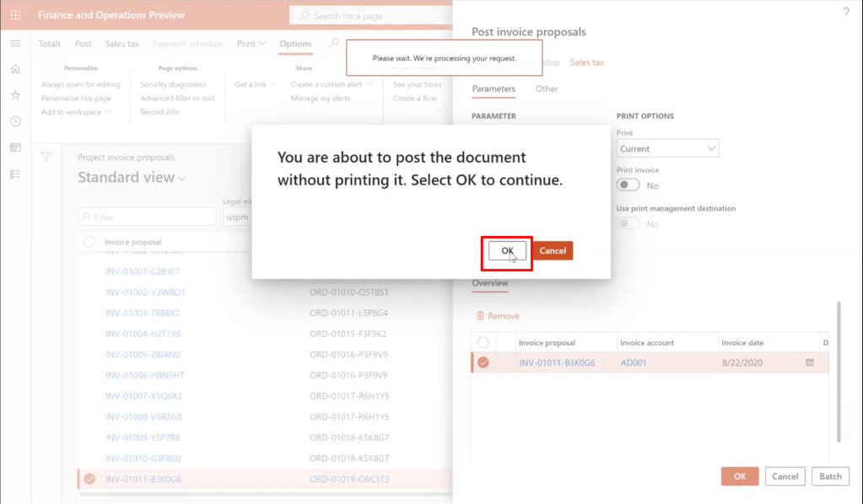Go to the Home icon in sidebar
863x504 pixels.
15,69
